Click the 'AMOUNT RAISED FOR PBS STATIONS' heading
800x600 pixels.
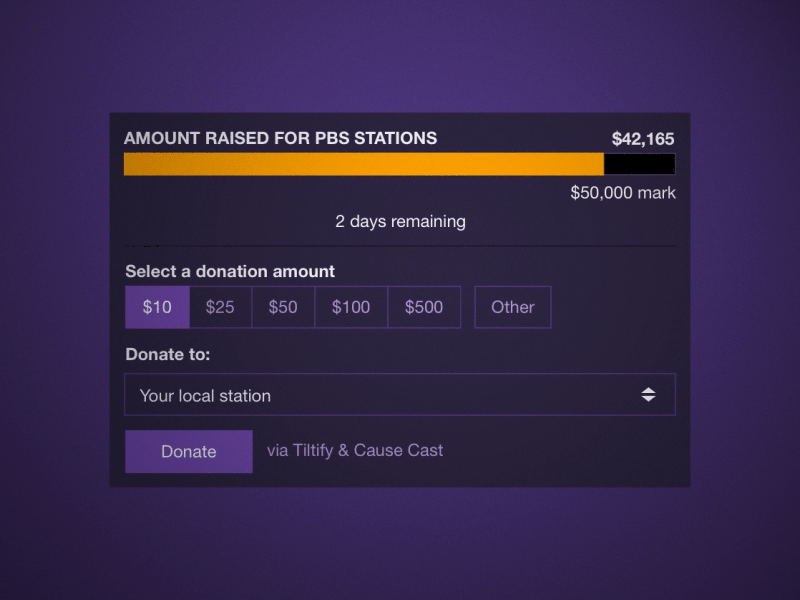click(280, 138)
